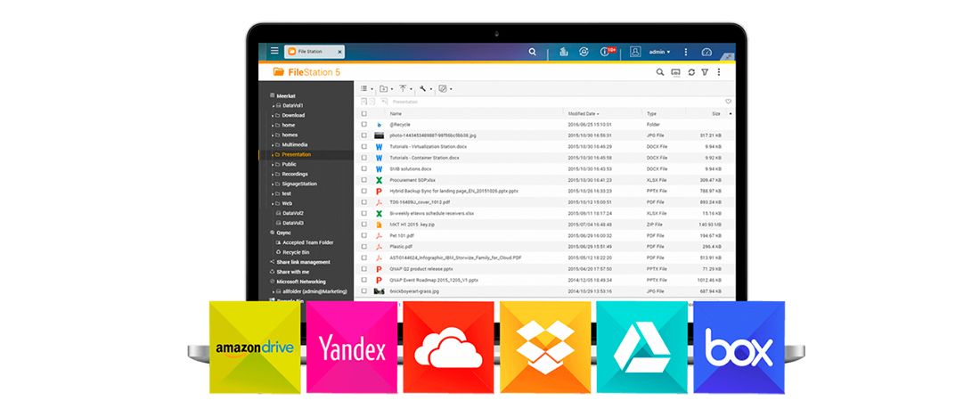This screenshot has height=401, width=980.
Task: Open the filter funnel icon
Action: [704, 72]
